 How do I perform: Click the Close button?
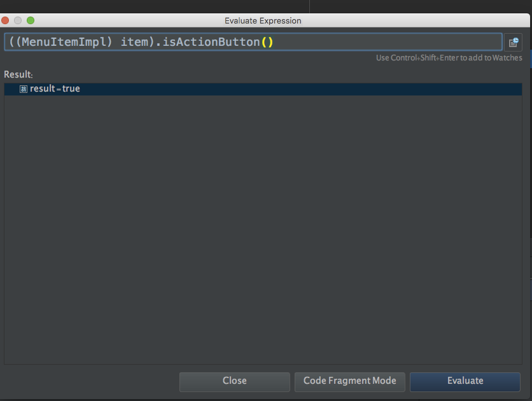click(x=235, y=382)
